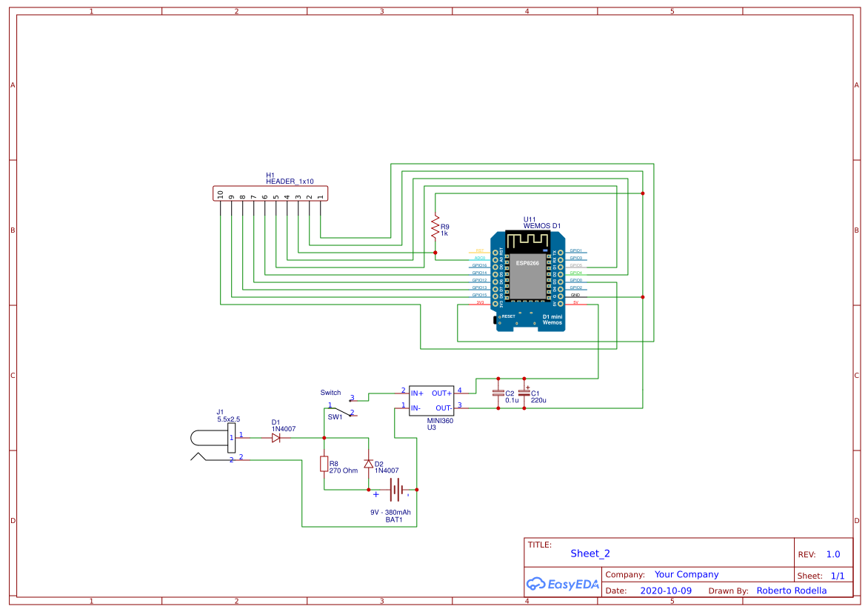Click the GPIO4 pin label
This screenshot has height=612, width=868.
tap(576, 272)
